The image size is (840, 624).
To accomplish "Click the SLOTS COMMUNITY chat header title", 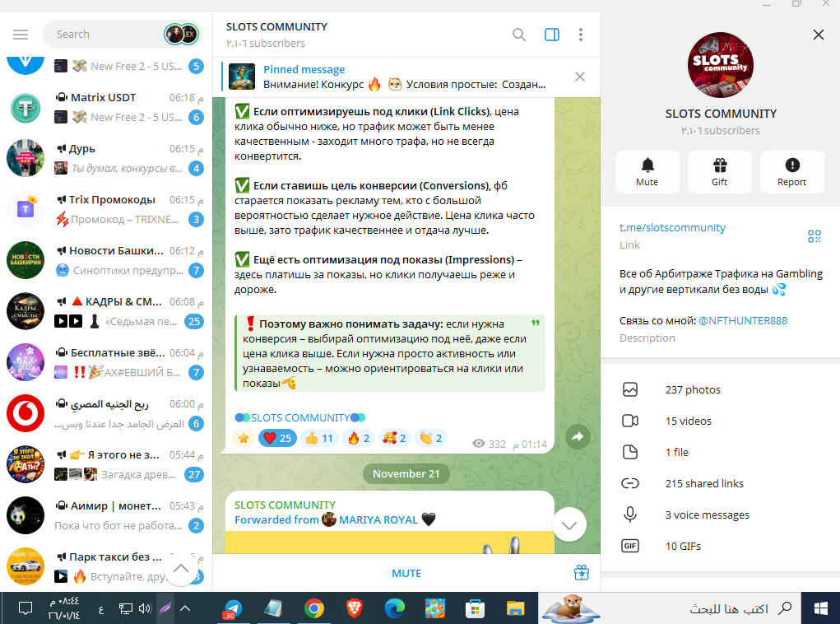I will point(276,27).
